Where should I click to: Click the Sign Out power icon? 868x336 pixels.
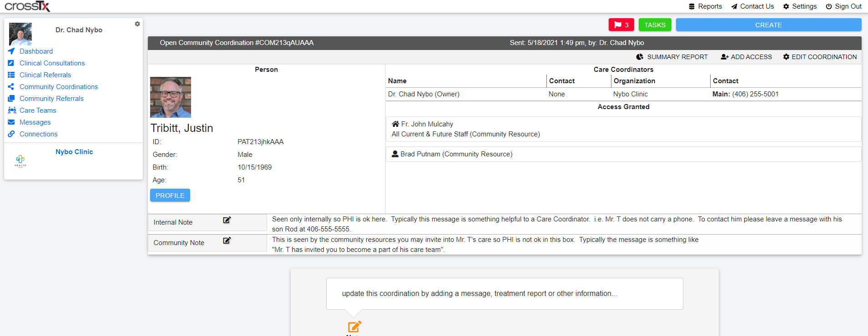[x=829, y=6]
